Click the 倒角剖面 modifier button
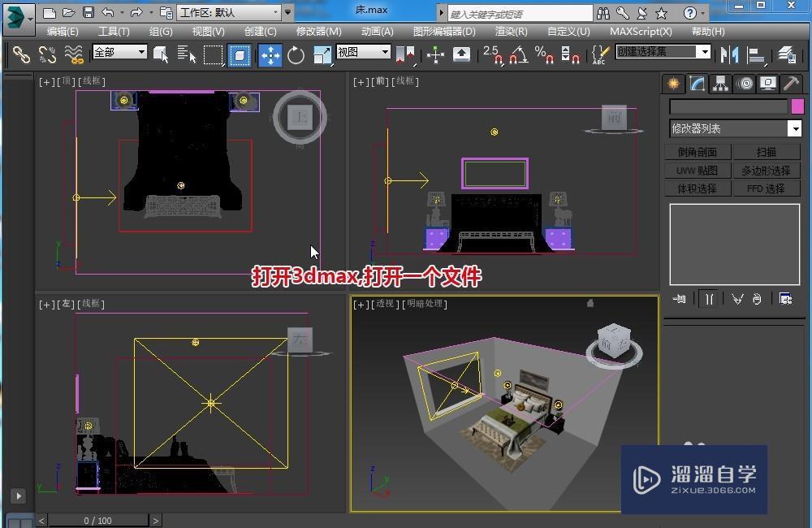 [x=698, y=152]
